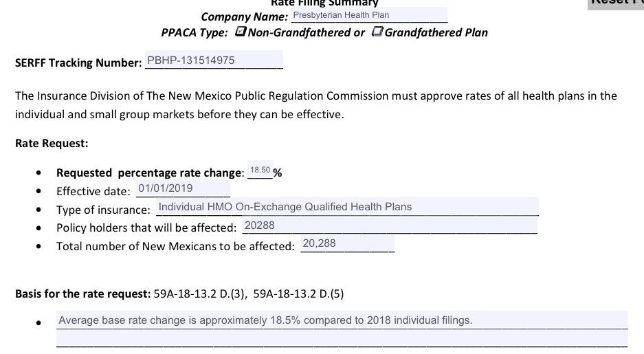Check the Grandfathered Plan checkbox
The image size is (644, 354).
(x=377, y=32)
